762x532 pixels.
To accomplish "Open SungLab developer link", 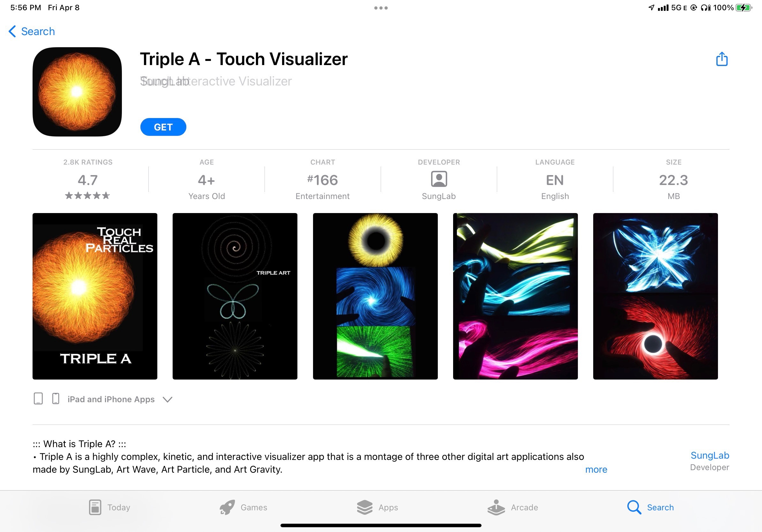I will point(710,455).
